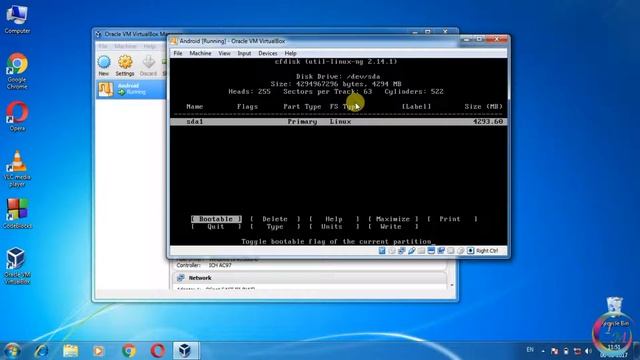
Task: Select the Bootable option in cfdisk
Action: pos(216,219)
